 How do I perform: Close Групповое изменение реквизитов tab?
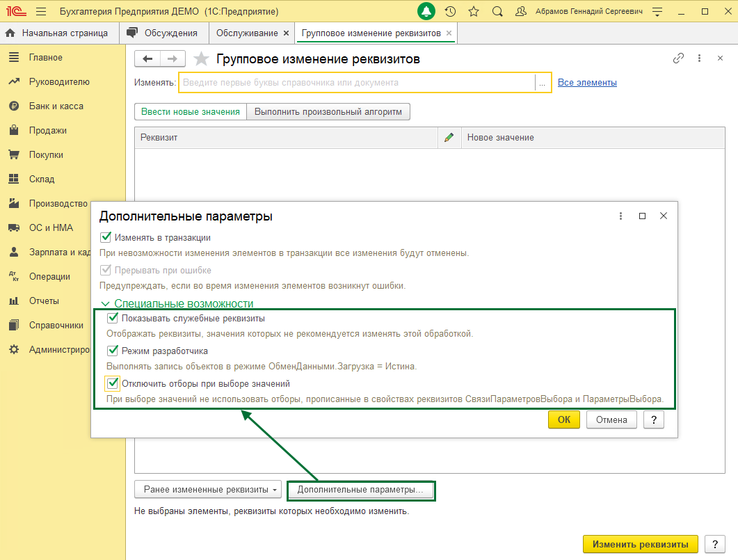(449, 33)
